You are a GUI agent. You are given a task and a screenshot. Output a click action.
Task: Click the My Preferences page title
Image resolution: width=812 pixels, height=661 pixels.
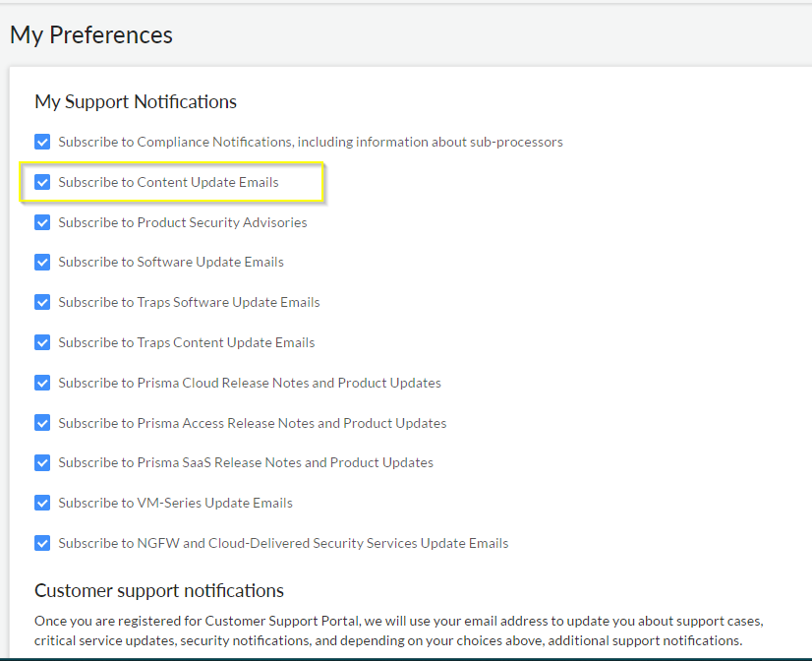pos(90,34)
